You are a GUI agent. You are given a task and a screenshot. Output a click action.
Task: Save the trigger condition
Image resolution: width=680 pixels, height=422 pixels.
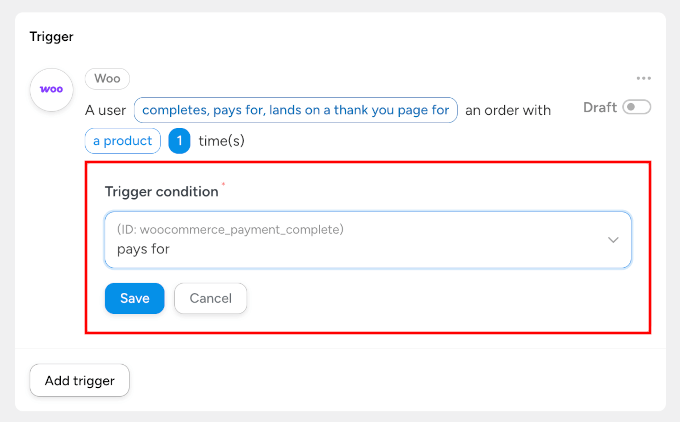(x=134, y=298)
